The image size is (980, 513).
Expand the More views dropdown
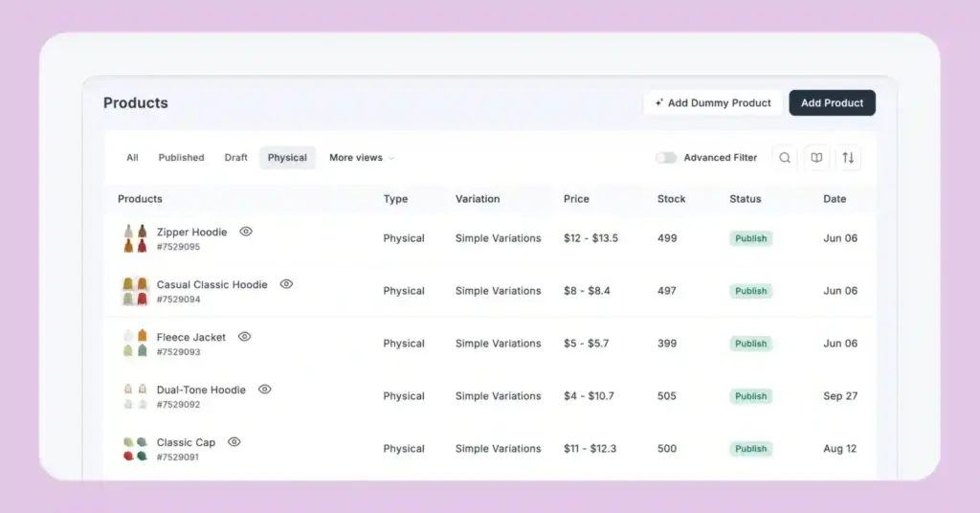(x=361, y=158)
